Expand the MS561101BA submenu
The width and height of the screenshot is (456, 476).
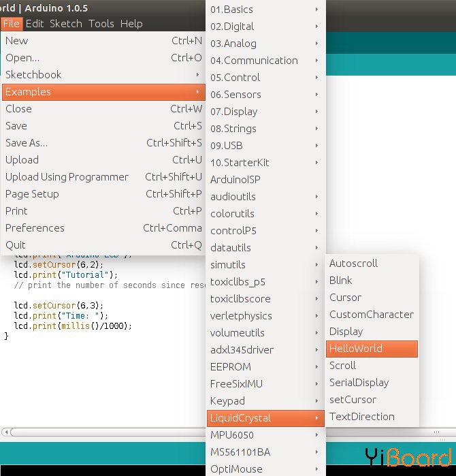[x=265, y=452]
